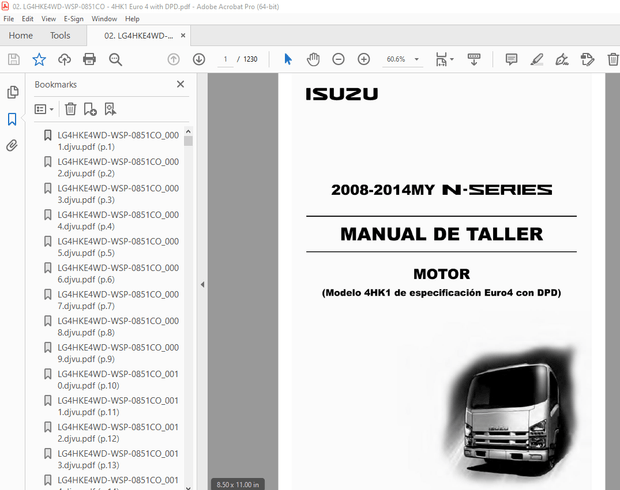The width and height of the screenshot is (620, 490).
Task: Print the document with printer icon
Action: point(89,59)
